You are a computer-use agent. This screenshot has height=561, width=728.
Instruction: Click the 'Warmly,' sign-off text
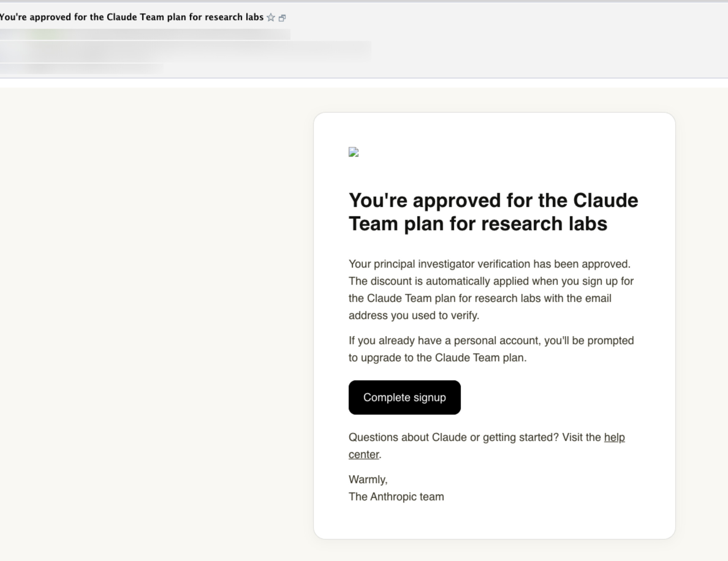368,480
